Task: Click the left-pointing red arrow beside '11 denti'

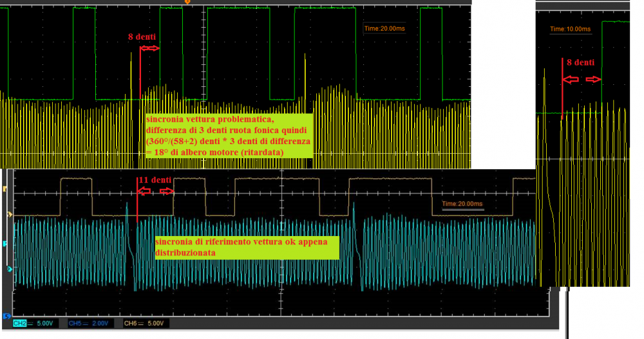Action: [x=146, y=192]
